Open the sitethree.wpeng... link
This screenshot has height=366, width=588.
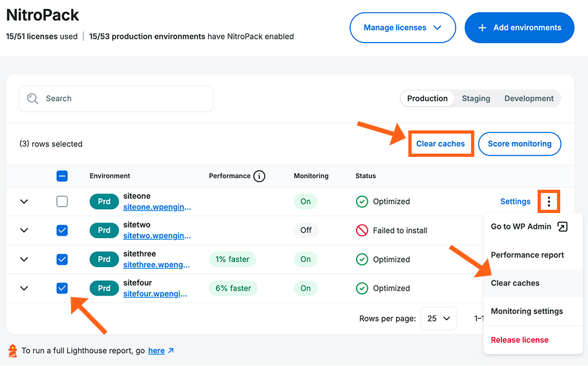coord(156,265)
